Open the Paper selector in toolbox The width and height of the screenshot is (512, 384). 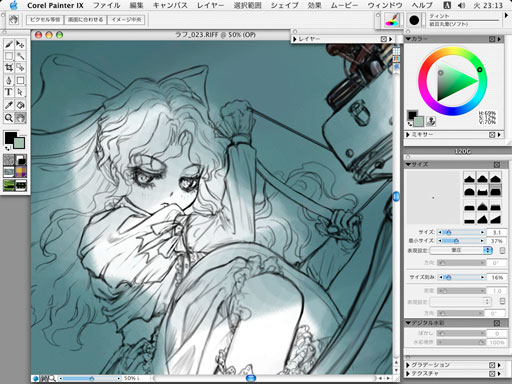[9, 160]
